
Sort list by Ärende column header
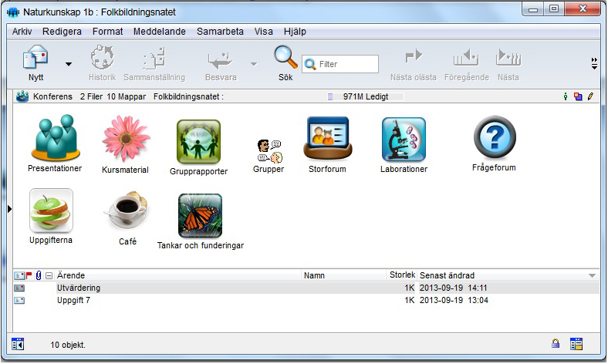click(177, 275)
